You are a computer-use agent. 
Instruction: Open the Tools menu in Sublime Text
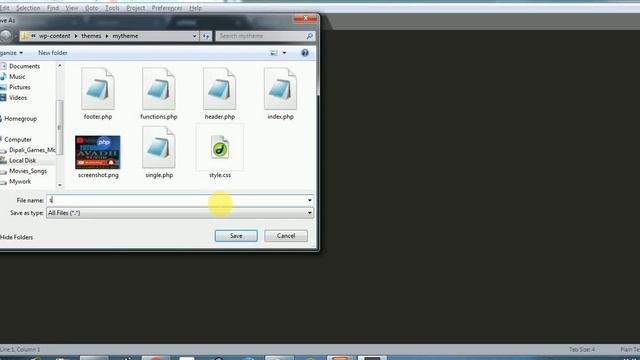coord(112,8)
